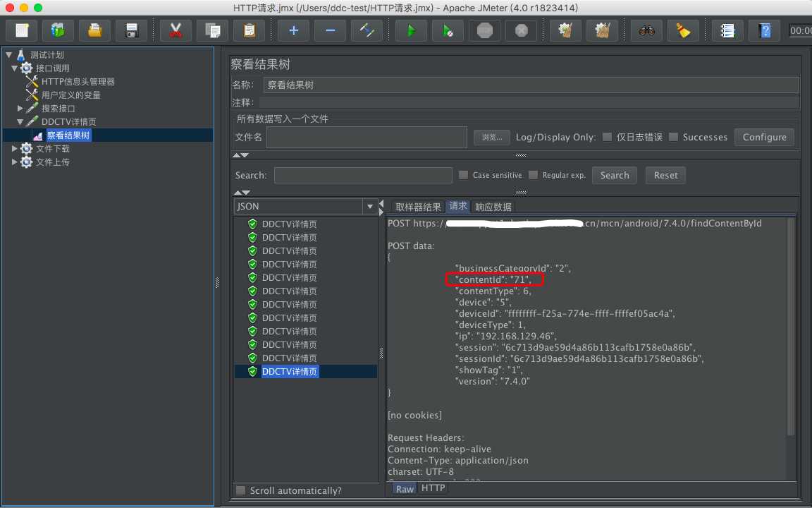Image resolution: width=812 pixels, height=508 pixels.
Task: Click the Paste clipboard icon
Action: [250, 30]
